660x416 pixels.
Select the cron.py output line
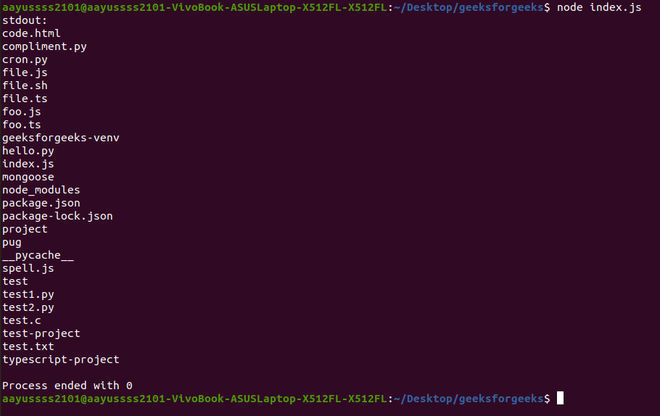tap(24, 60)
